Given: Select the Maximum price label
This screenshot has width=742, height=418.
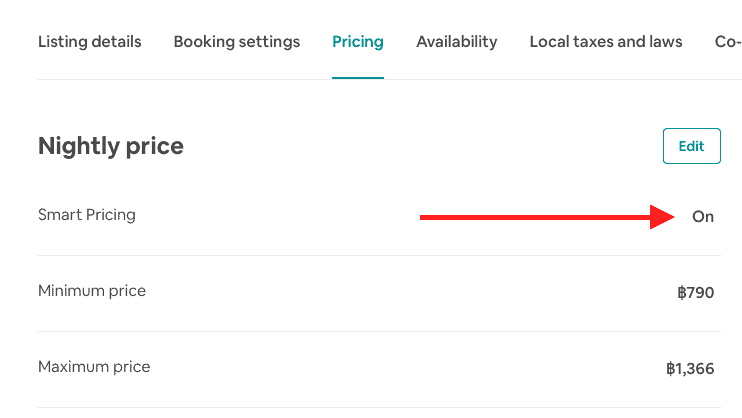Looking at the screenshot, I should point(94,367).
